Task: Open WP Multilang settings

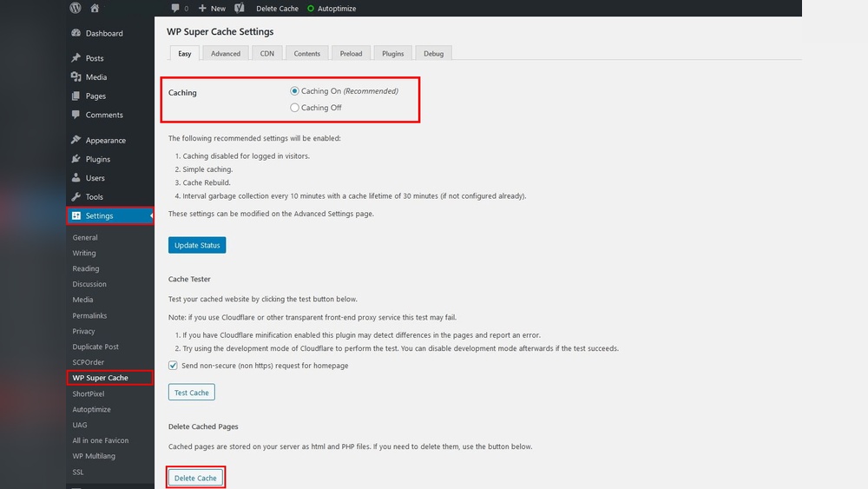Action: click(x=94, y=456)
